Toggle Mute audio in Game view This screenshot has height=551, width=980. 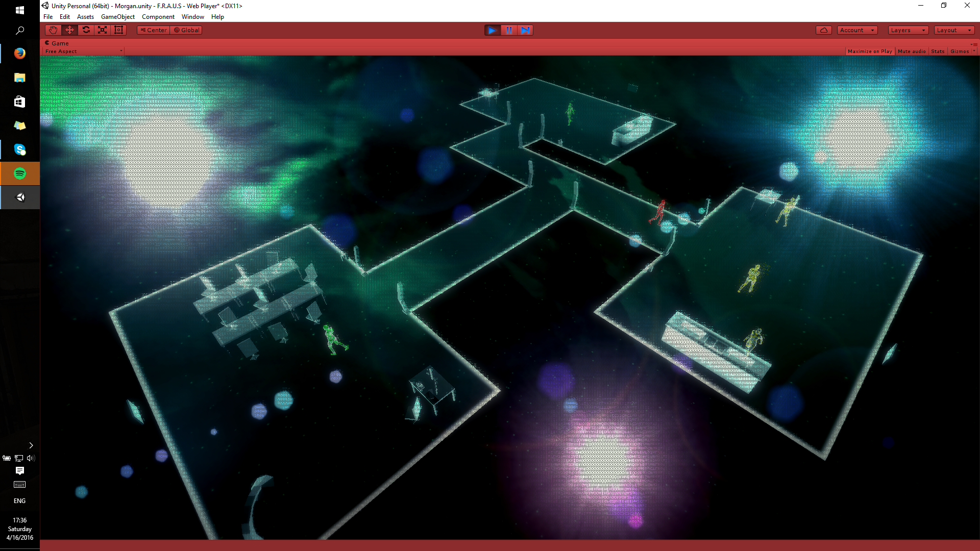tap(912, 51)
